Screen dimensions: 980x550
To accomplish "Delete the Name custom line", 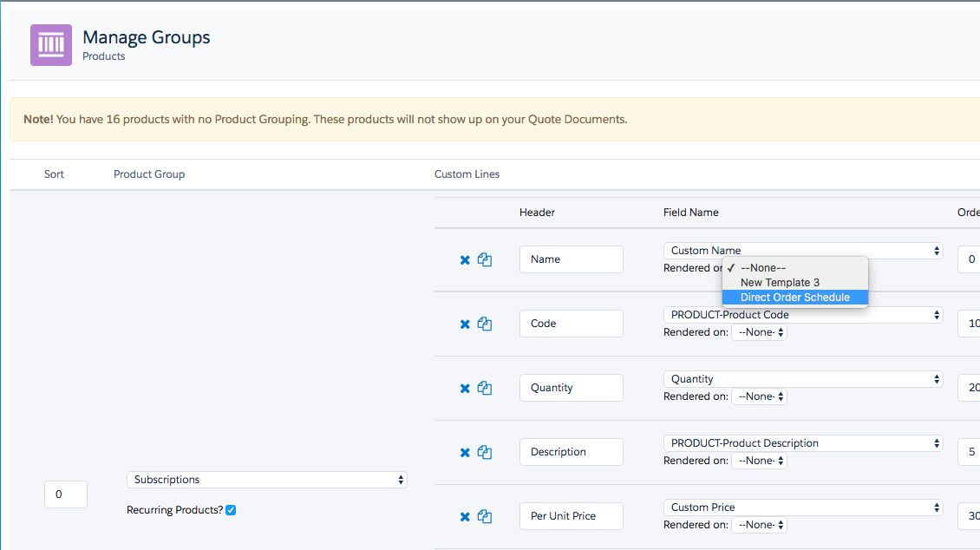I will coord(465,260).
